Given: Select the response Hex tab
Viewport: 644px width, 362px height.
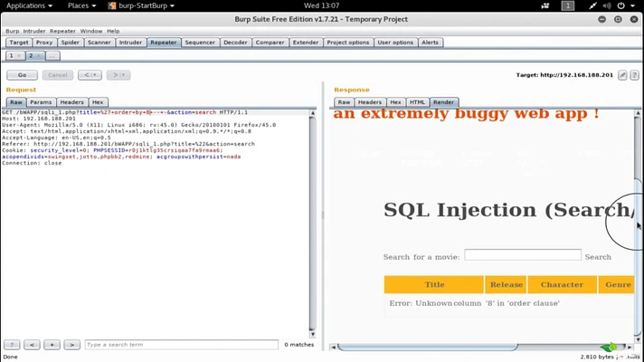Looking at the screenshot, I should tap(395, 102).
